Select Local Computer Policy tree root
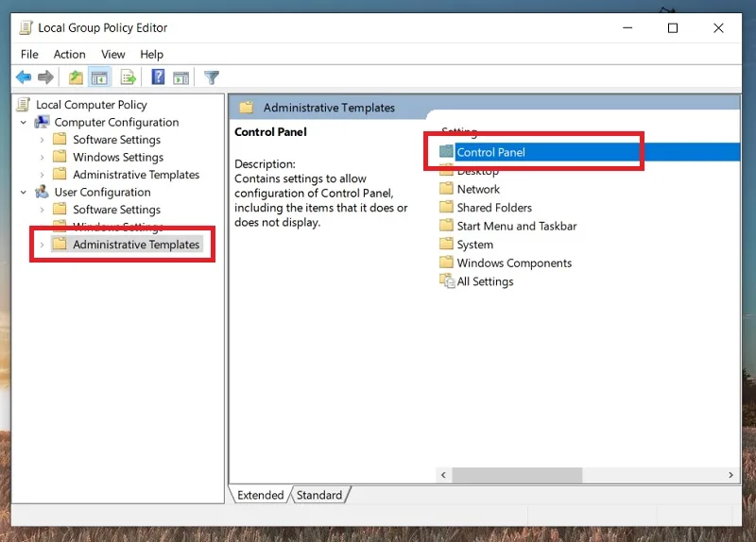Viewport: 756px width, 542px height. [x=91, y=105]
